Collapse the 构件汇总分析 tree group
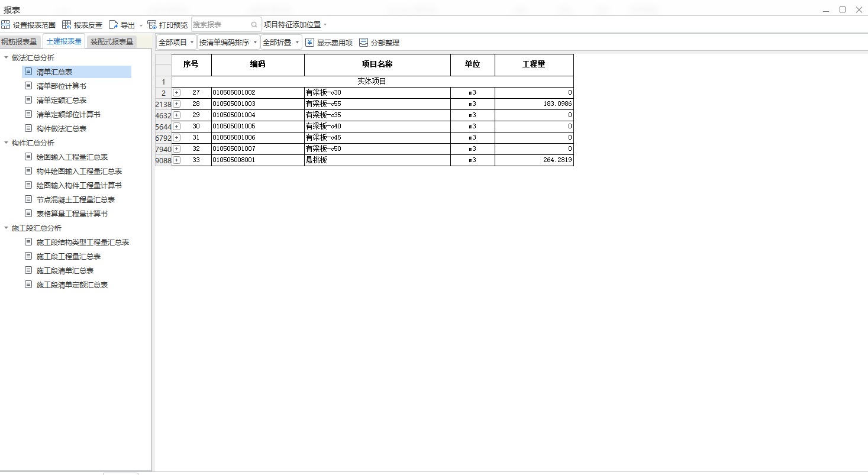 [x=6, y=143]
